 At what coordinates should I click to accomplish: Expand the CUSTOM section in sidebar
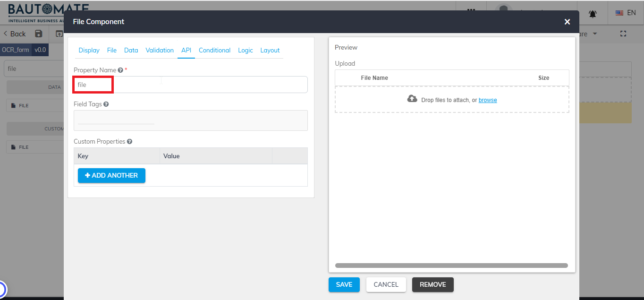pos(35,129)
